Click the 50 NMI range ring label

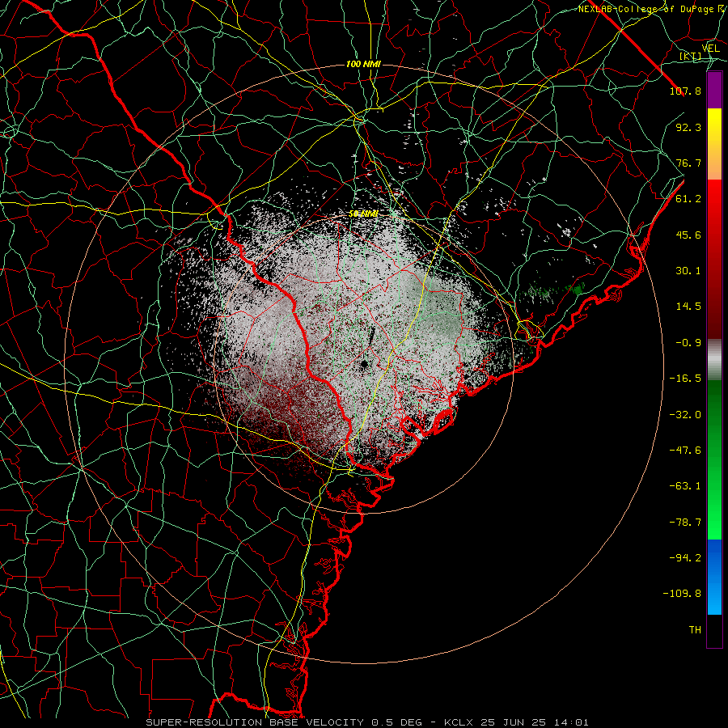(363, 214)
